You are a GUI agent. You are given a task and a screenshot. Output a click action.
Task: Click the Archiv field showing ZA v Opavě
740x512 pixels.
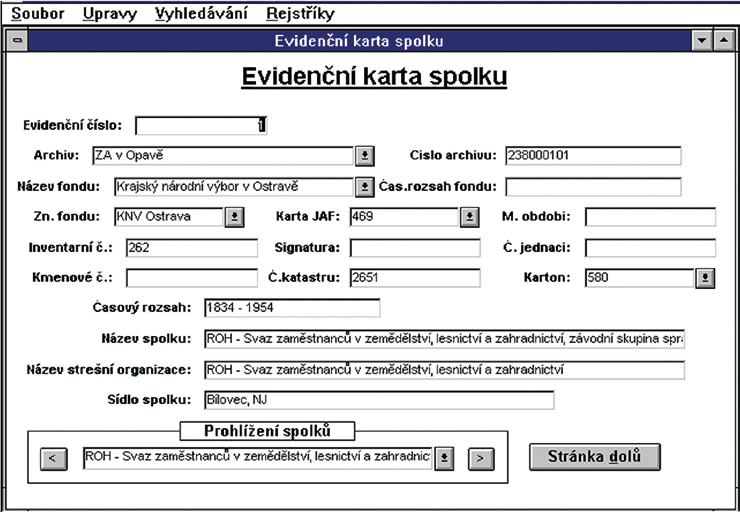click(223, 156)
